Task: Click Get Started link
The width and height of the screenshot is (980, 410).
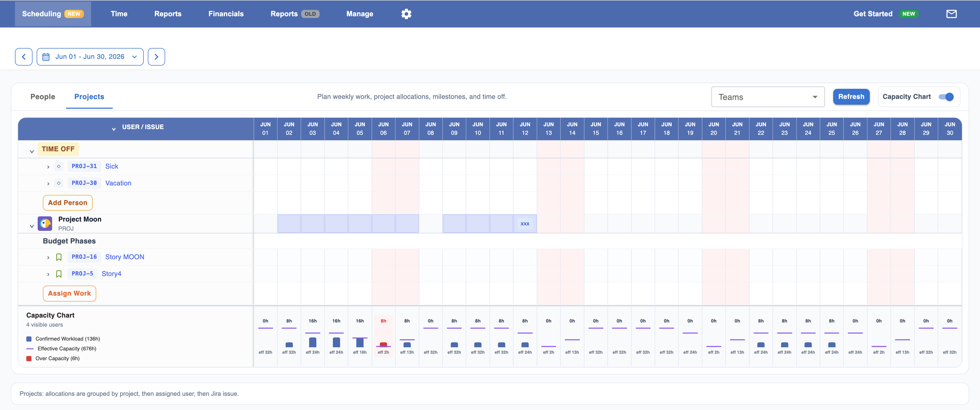Action: 873,14
